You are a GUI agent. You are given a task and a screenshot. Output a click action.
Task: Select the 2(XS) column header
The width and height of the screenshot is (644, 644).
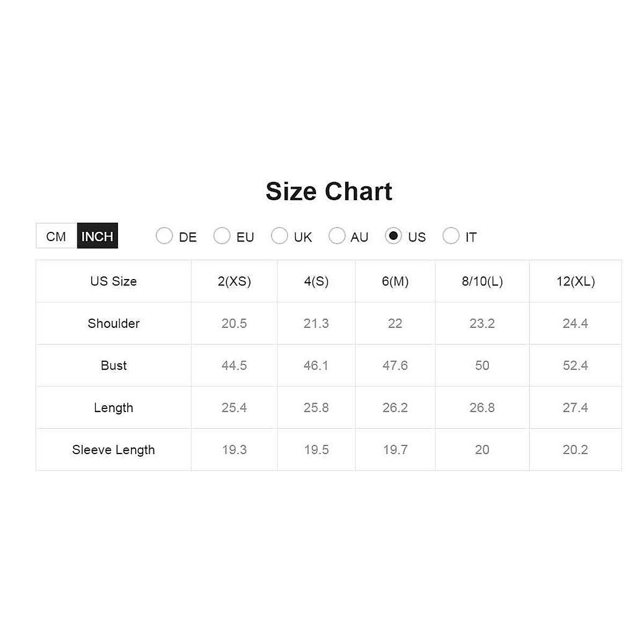pyautogui.click(x=235, y=281)
